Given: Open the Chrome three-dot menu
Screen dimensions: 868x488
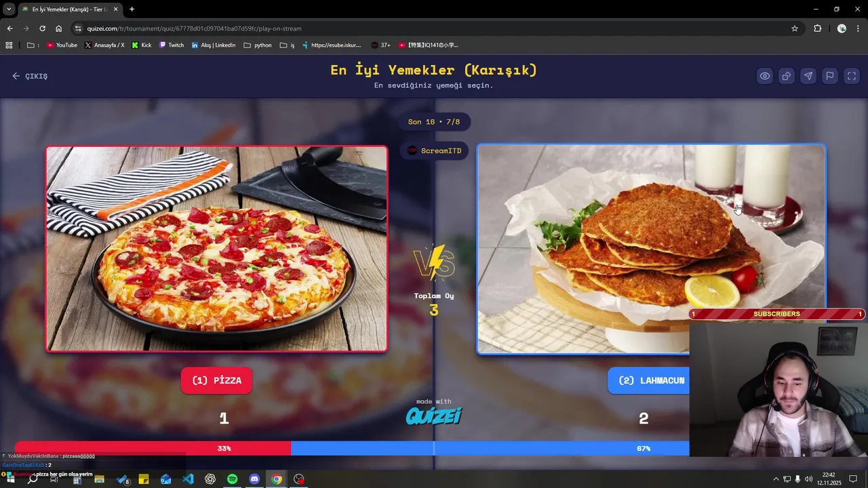Looking at the screenshot, I should pos(858,28).
